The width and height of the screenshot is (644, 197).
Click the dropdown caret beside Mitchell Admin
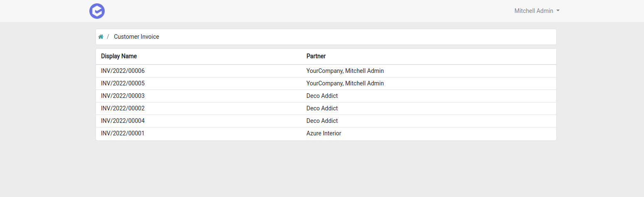click(558, 11)
